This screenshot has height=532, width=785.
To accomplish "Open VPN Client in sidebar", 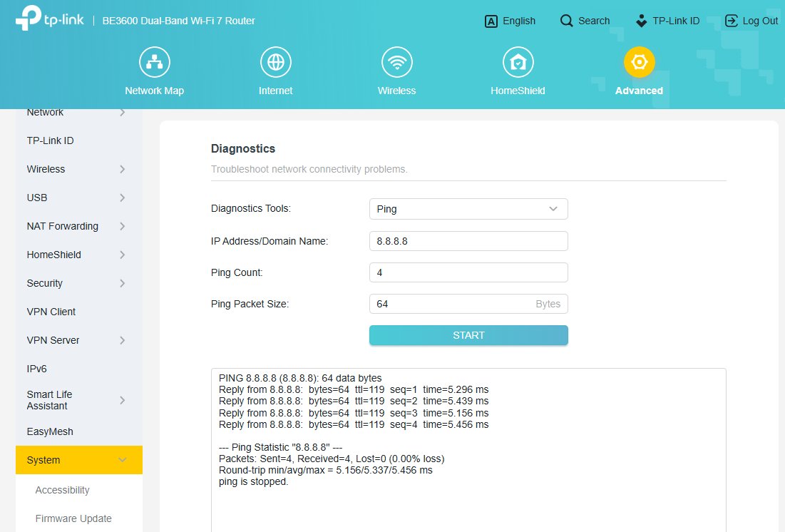I will coord(51,312).
